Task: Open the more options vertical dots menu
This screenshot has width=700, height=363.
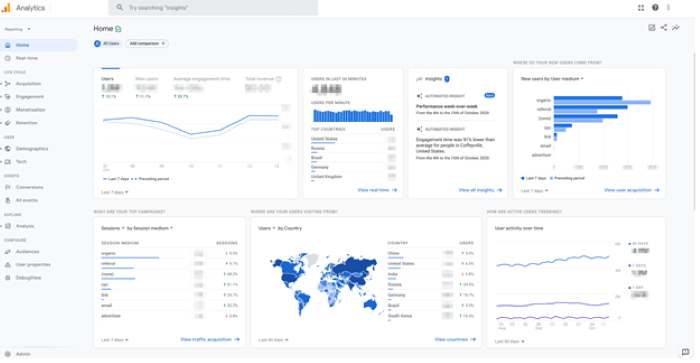Action: click(x=668, y=8)
